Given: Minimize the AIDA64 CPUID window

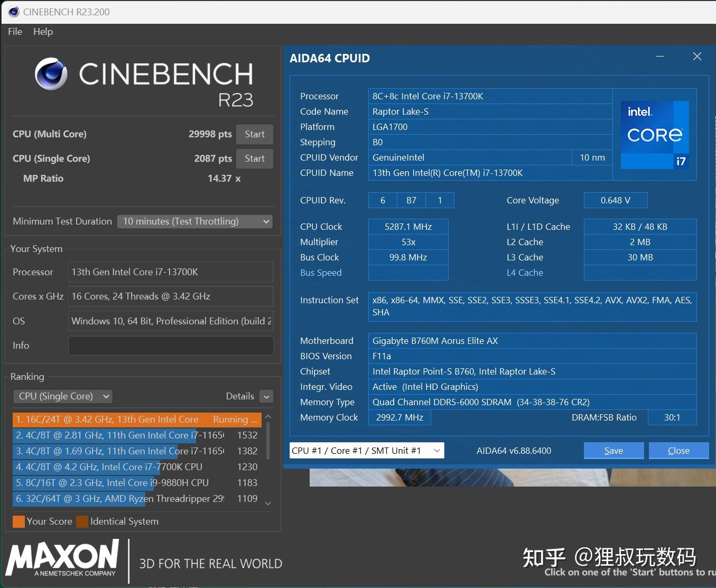Looking at the screenshot, I should coord(659,56).
